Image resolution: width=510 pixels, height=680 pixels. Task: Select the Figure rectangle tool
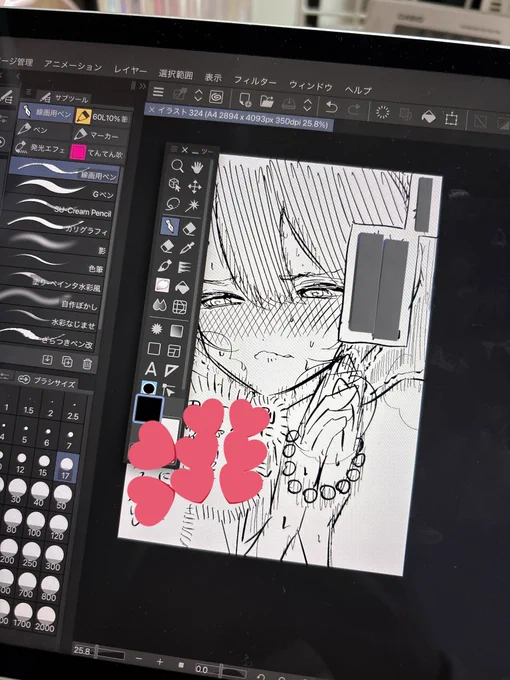(x=154, y=348)
